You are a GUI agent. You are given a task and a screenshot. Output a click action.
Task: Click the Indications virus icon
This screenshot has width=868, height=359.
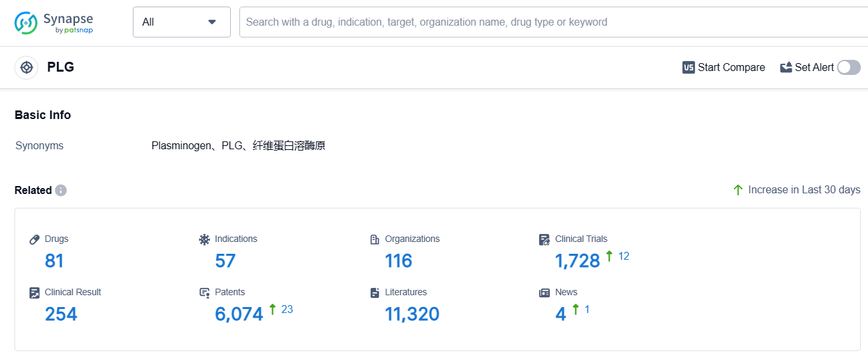(x=205, y=239)
